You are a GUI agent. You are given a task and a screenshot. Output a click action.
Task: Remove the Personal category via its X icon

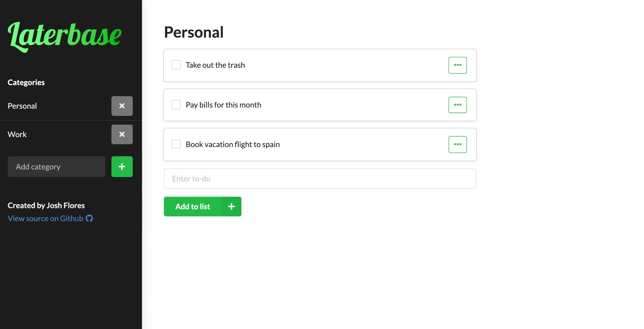pos(122,106)
